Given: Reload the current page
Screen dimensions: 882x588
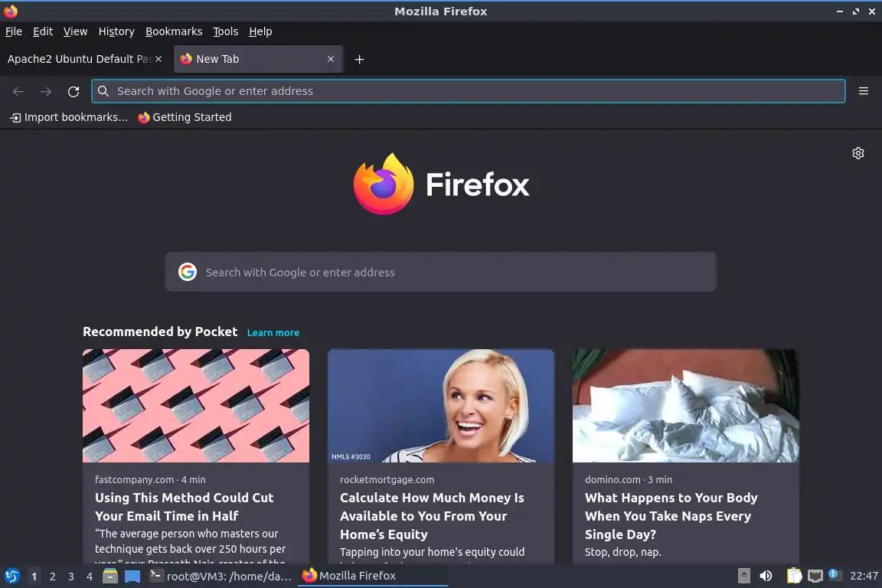Looking at the screenshot, I should tap(73, 91).
